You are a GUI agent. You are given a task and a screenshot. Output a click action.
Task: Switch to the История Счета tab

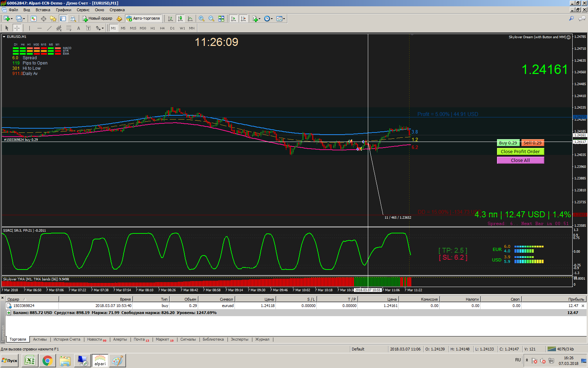pyautogui.click(x=67, y=339)
